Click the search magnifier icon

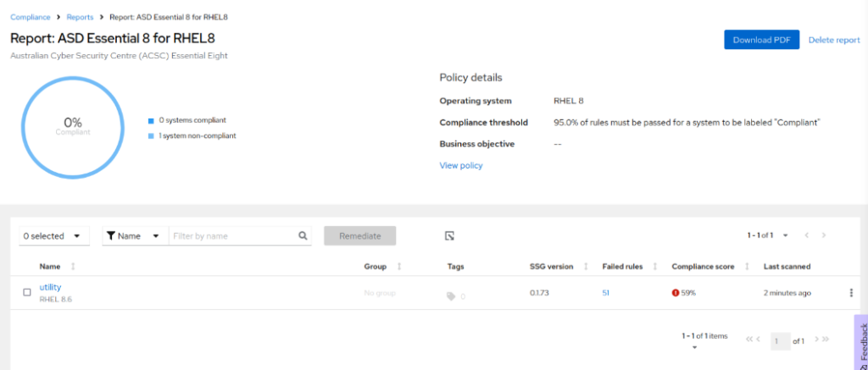[x=303, y=235]
